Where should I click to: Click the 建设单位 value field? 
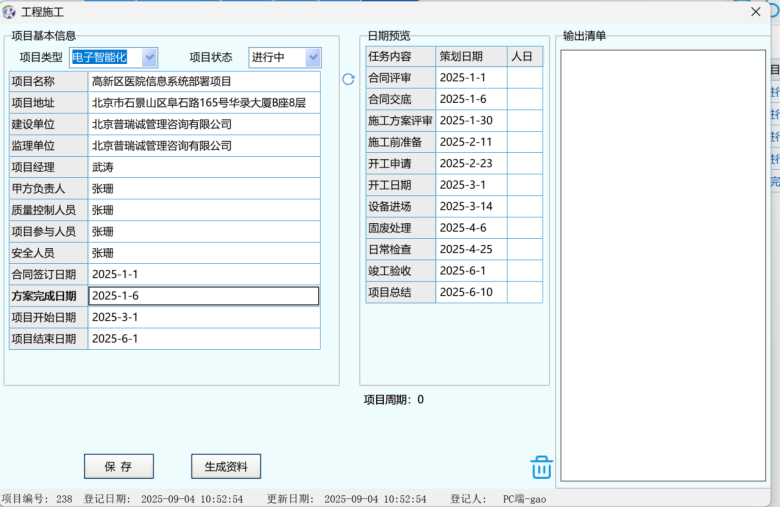[204, 125]
